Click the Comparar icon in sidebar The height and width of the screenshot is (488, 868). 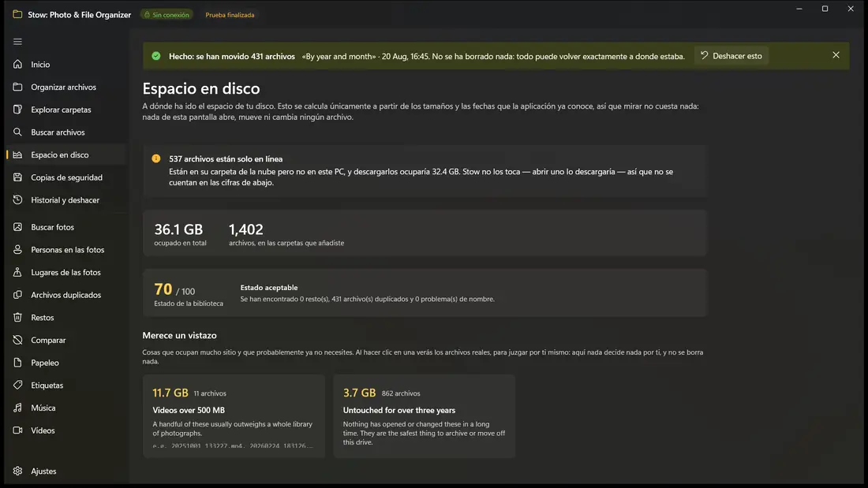(17, 340)
